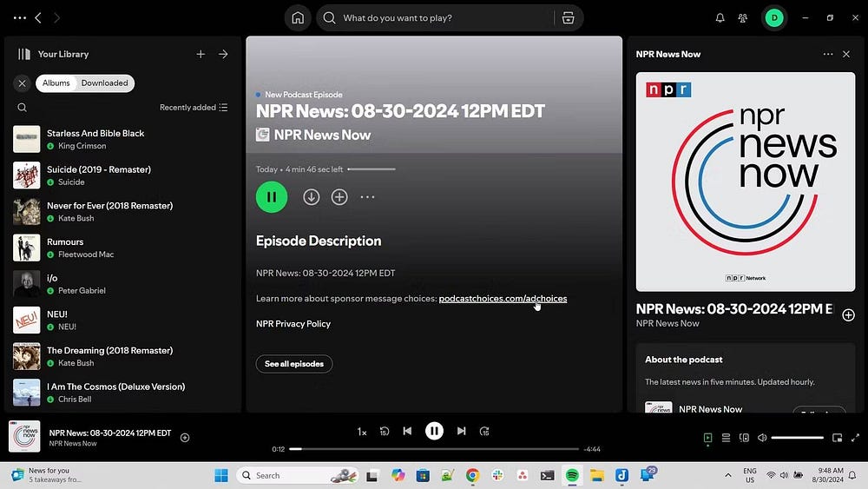Click the See all episodes button
This screenshot has height=489, width=868.
click(x=293, y=364)
